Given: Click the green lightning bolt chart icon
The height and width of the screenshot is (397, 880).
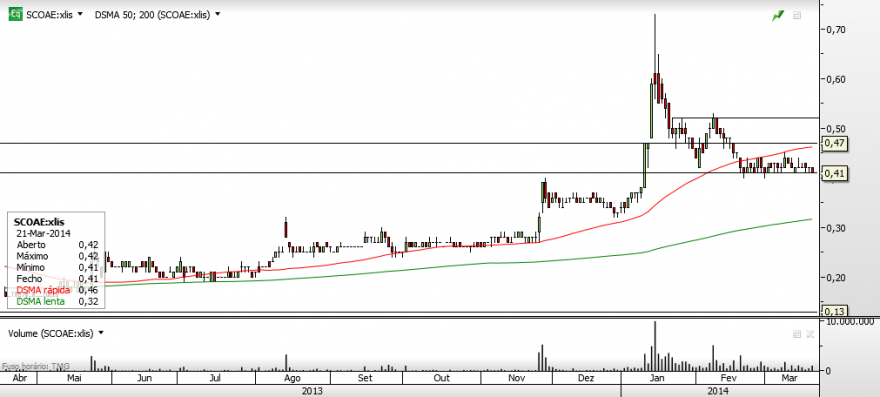Looking at the screenshot, I should (777, 16).
